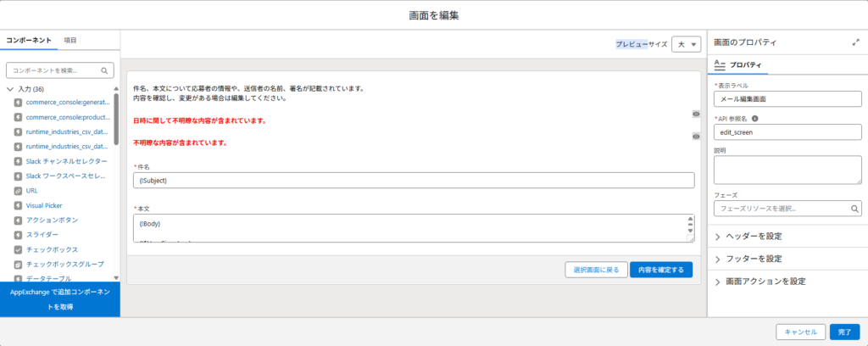
Task: Click the search icon in フェーズ field
Action: [x=854, y=208]
